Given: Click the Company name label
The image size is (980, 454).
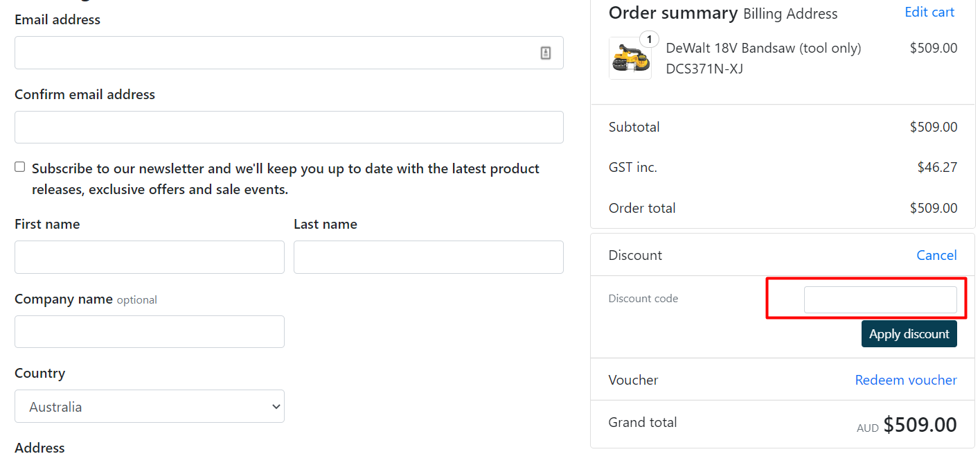Looking at the screenshot, I should tap(64, 299).
